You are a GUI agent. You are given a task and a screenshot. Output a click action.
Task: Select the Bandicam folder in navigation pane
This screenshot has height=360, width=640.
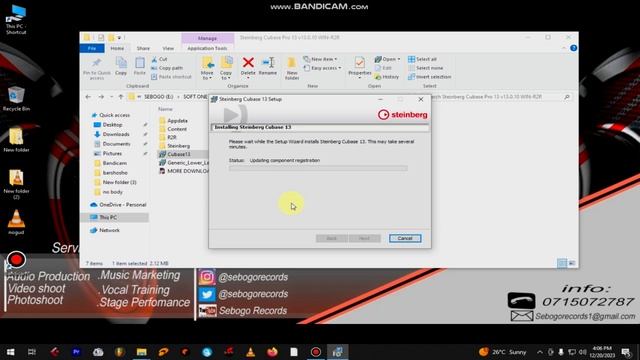pos(115,163)
